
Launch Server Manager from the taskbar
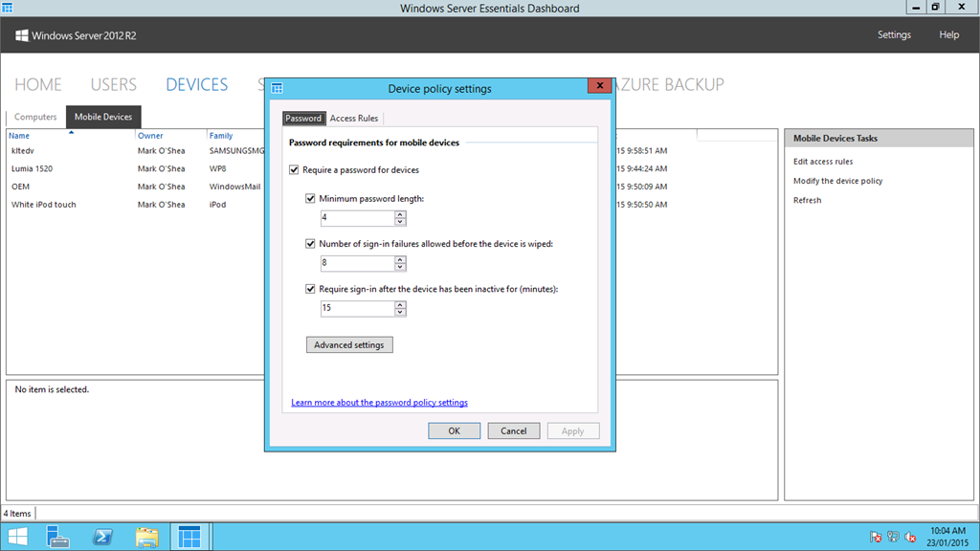[x=58, y=537]
